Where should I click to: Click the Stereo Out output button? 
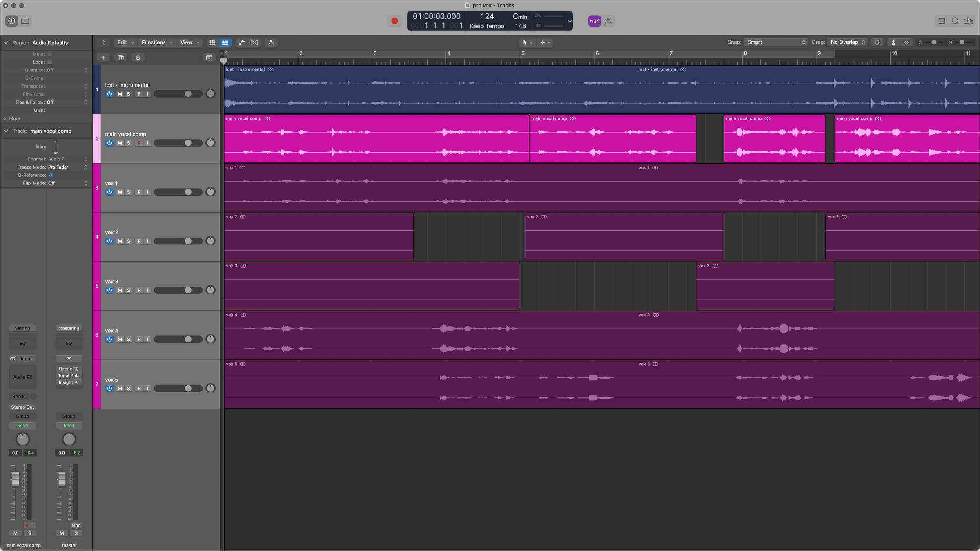pos(22,407)
